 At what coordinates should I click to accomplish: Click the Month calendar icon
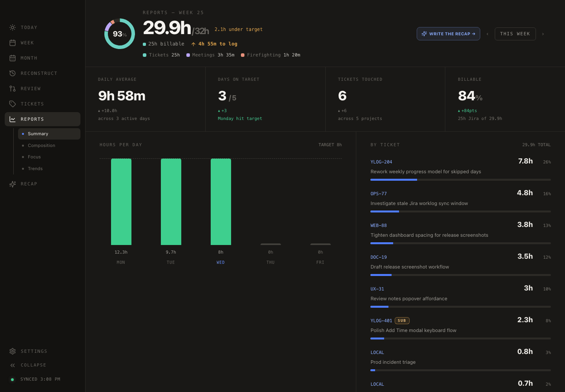pyautogui.click(x=13, y=58)
